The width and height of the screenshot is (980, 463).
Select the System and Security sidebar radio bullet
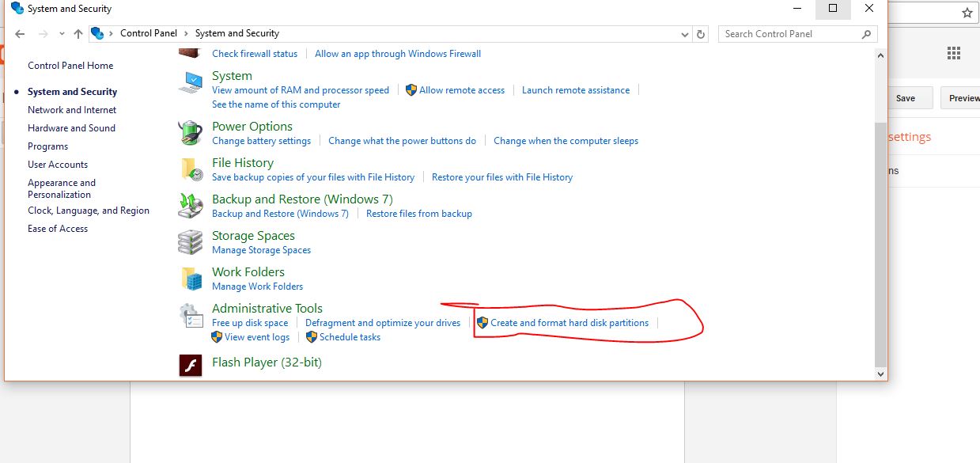click(x=17, y=91)
